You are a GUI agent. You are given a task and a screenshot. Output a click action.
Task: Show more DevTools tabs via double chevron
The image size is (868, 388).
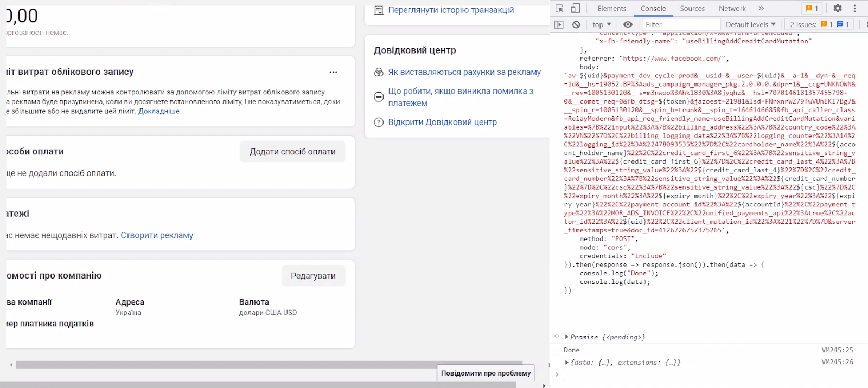761,8
